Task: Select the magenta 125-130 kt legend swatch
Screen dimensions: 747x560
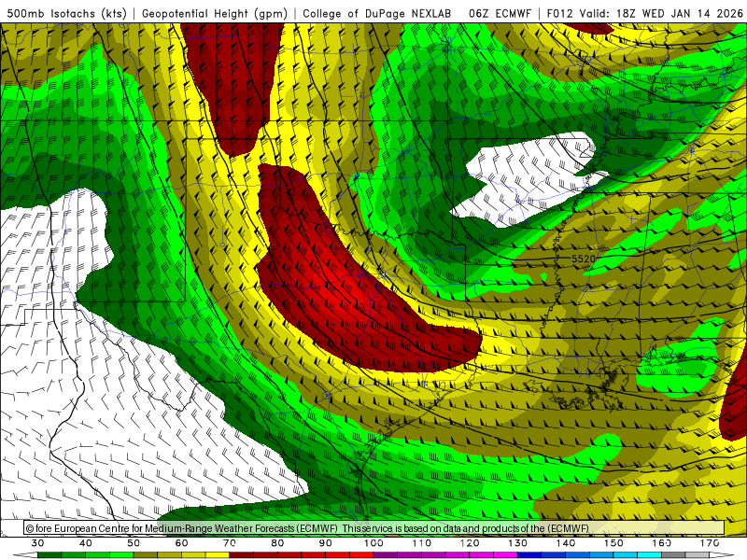Action: click(505, 554)
